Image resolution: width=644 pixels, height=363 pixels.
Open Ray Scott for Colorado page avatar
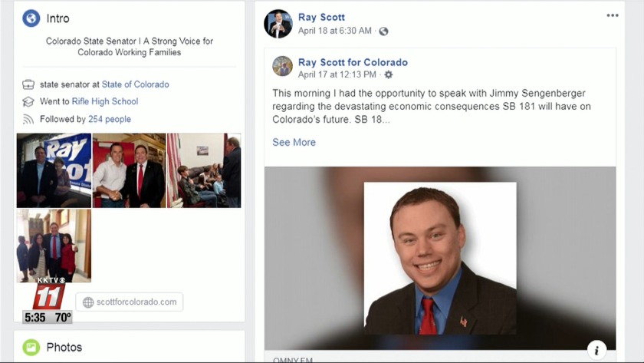click(283, 66)
